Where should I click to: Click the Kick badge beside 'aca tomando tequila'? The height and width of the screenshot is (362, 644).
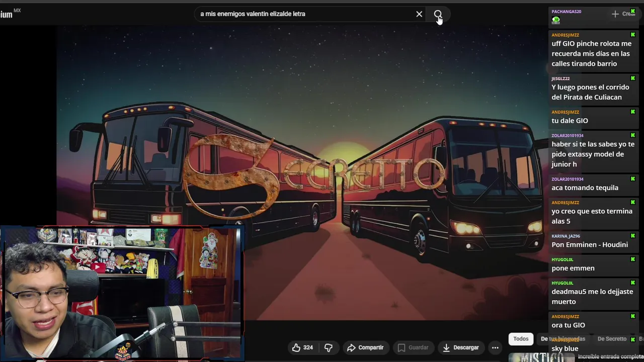click(x=633, y=179)
